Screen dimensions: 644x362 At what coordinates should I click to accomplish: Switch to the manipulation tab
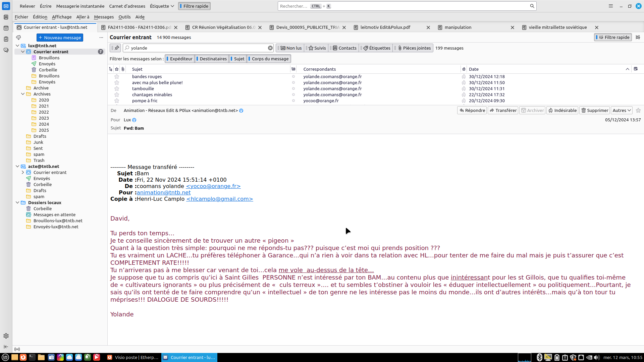(458, 27)
